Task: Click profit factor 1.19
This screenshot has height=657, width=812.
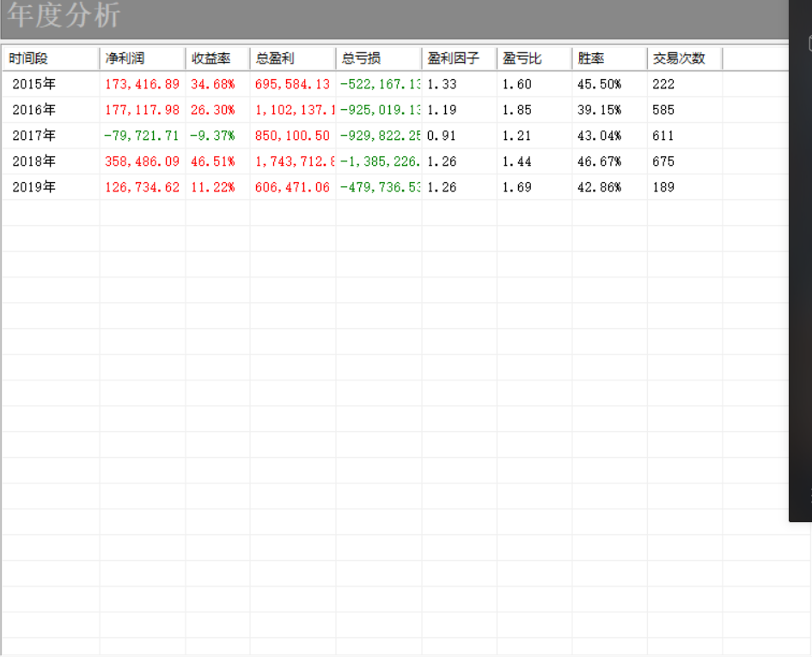Action: (x=442, y=110)
